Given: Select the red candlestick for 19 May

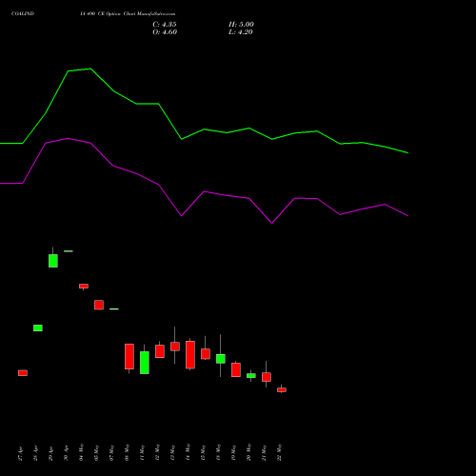Looking at the screenshot, I should coord(236,369).
